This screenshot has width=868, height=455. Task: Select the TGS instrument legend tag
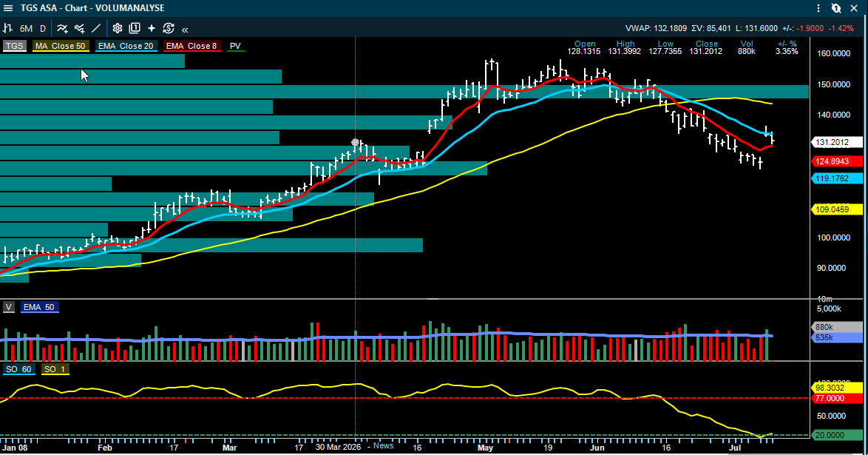[x=14, y=46]
